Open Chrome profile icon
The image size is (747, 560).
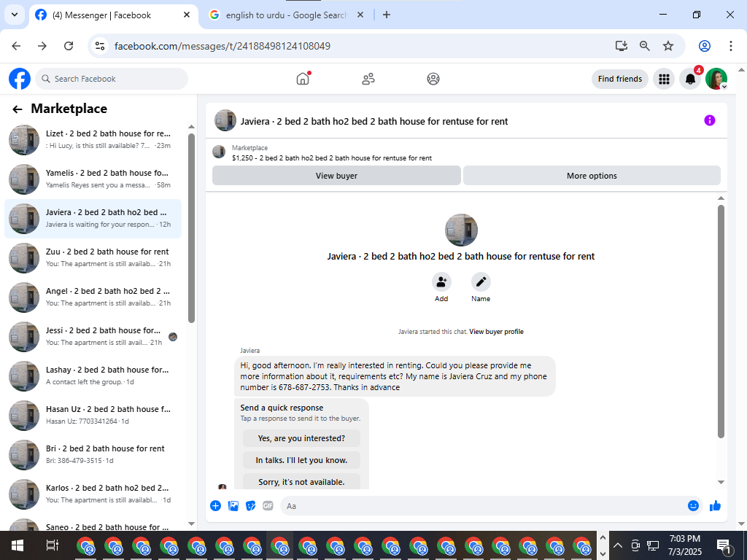point(705,46)
